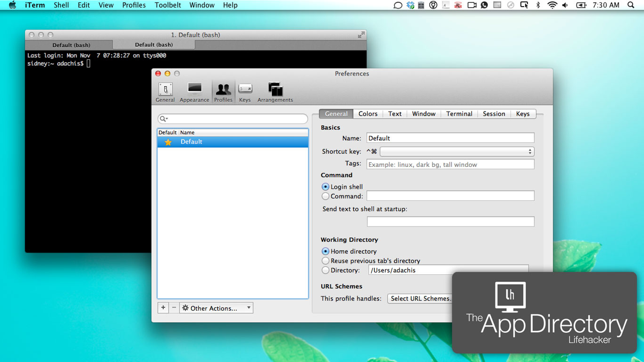Switch to the Session tab
Viewport: 644px width, 362px height.
click(494, 114)
